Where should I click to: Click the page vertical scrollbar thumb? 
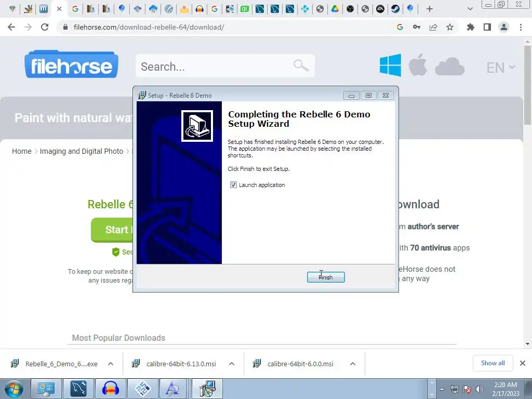coord(527,85)
